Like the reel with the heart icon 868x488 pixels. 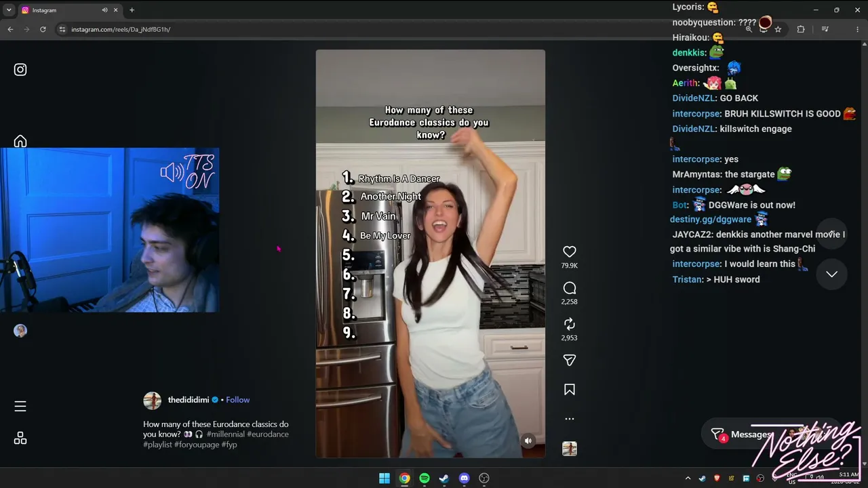(570, 251)
